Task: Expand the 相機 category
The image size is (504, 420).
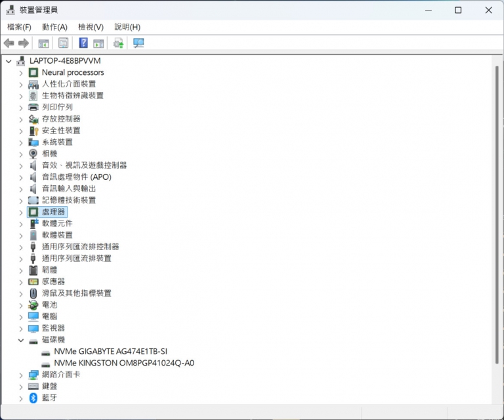Action: [x=21, y=155]
